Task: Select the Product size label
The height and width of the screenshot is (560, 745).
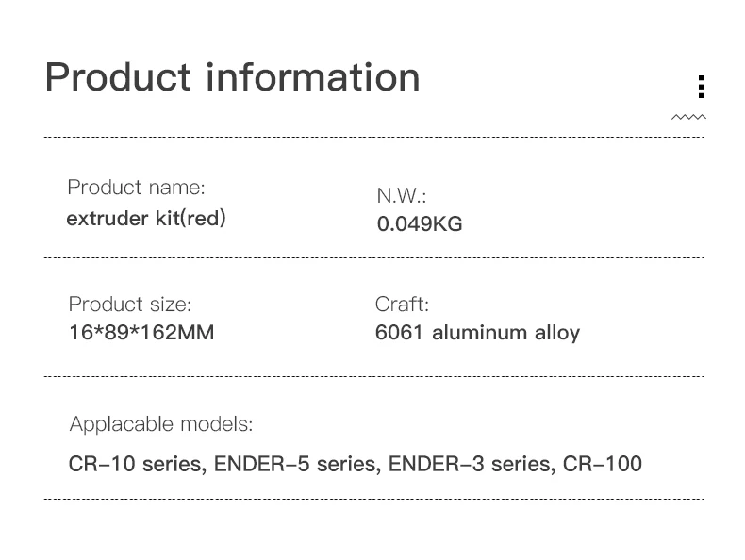Action: [x=130, y=304]
